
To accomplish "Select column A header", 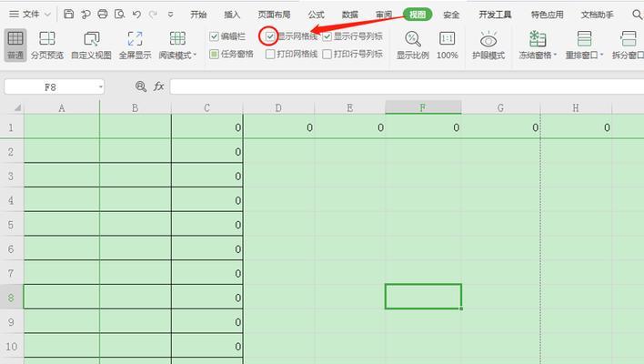I will pos(62,108).
